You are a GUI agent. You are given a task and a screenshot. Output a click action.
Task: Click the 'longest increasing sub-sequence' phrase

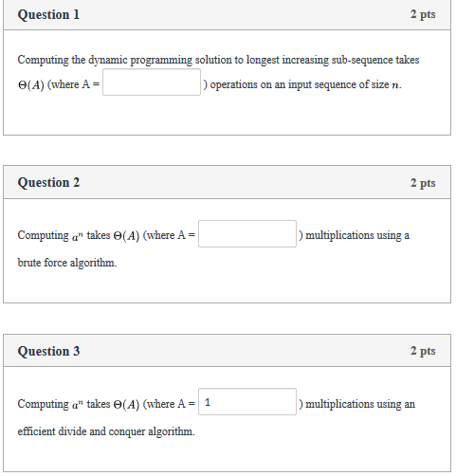tap(319, 60)
